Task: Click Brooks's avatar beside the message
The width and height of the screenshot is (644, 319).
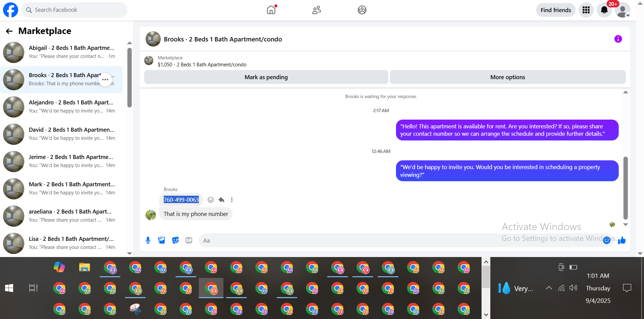Action: pos(151,215)
